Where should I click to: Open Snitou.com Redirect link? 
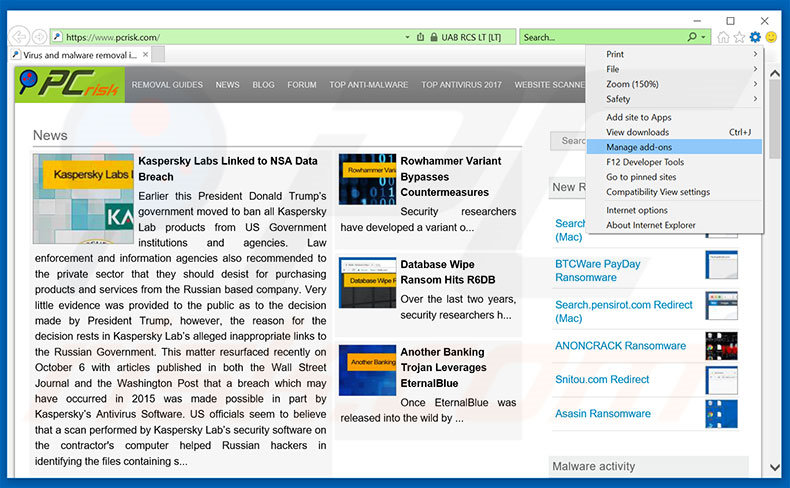coord(602,379)
